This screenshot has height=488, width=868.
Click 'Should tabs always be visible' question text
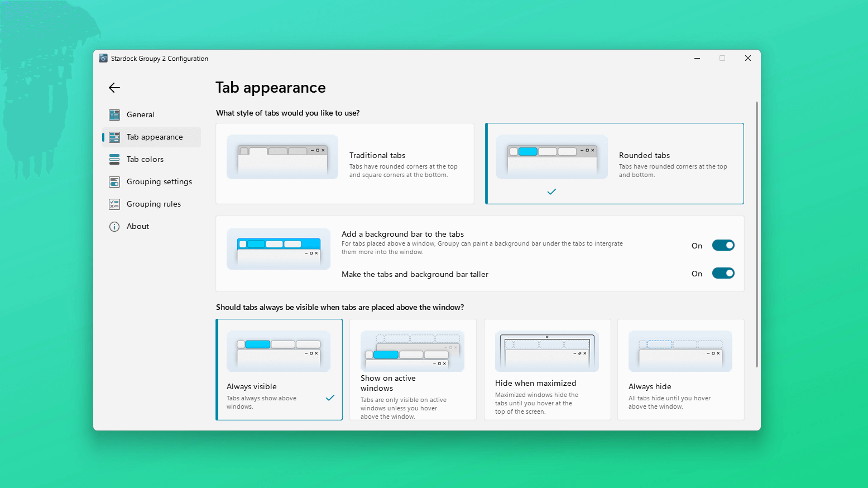[340, 307]
